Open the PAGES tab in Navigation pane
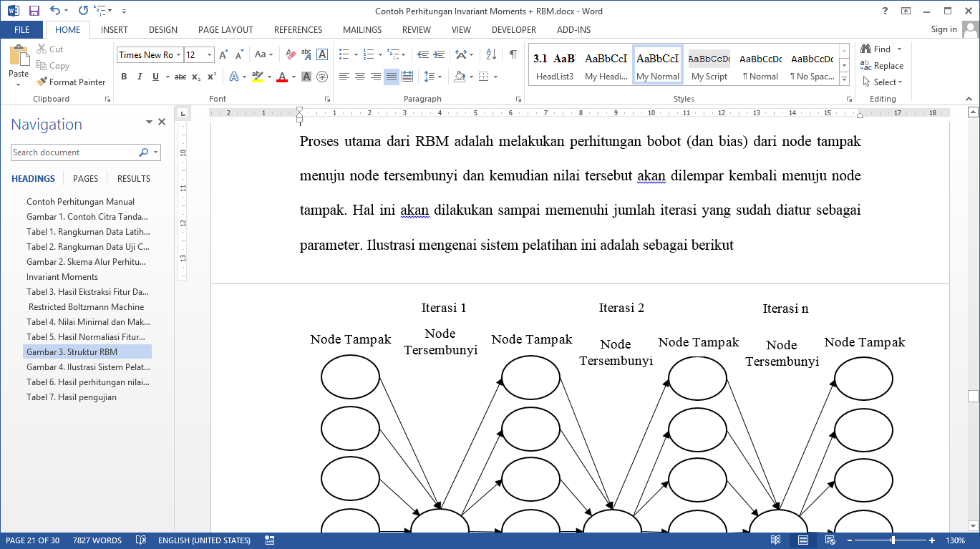 [85, 179]
